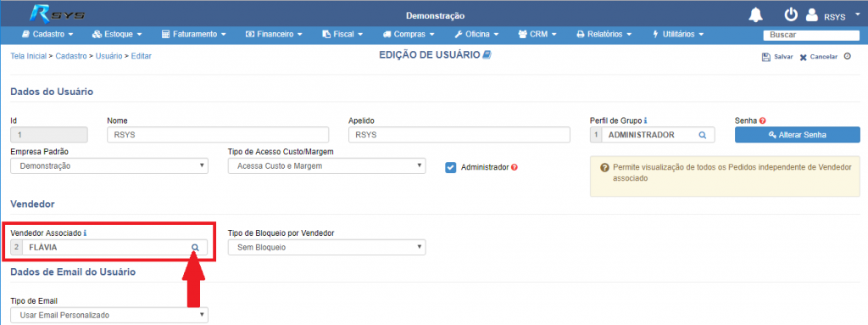Open Tipo de Bloqueio por Vendedor dropdown
This screenshot has width=868, height=325.
tap(326, 247)
